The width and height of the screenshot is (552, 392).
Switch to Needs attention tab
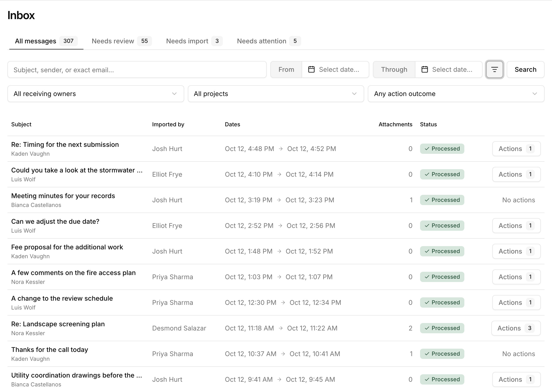tap(269, 41)
